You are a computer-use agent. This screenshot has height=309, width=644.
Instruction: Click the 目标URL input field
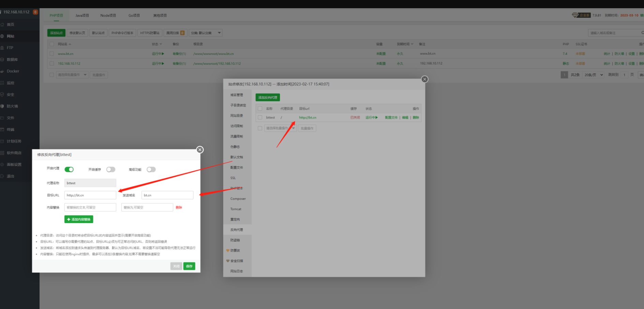point(90,195)
